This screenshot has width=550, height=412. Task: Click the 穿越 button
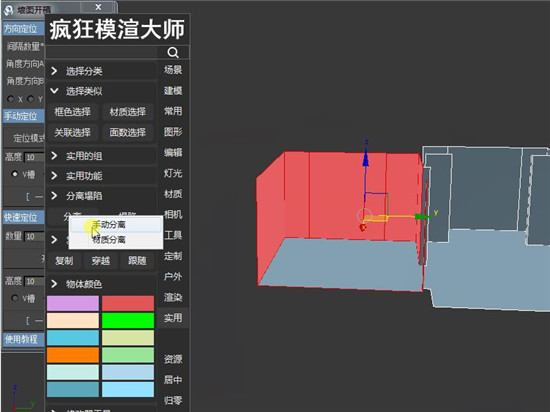coord(101,261)
